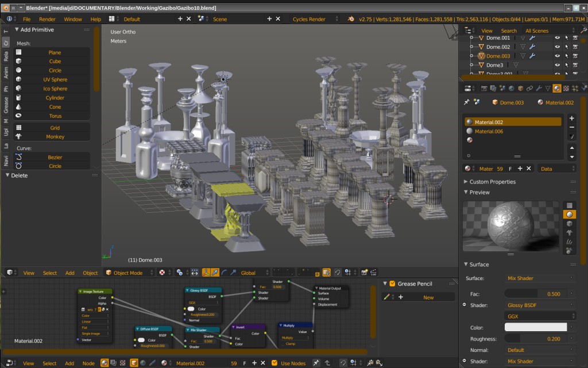Add a Bezier curve
This screenshot has height=368, width=588.
(55, 158)
